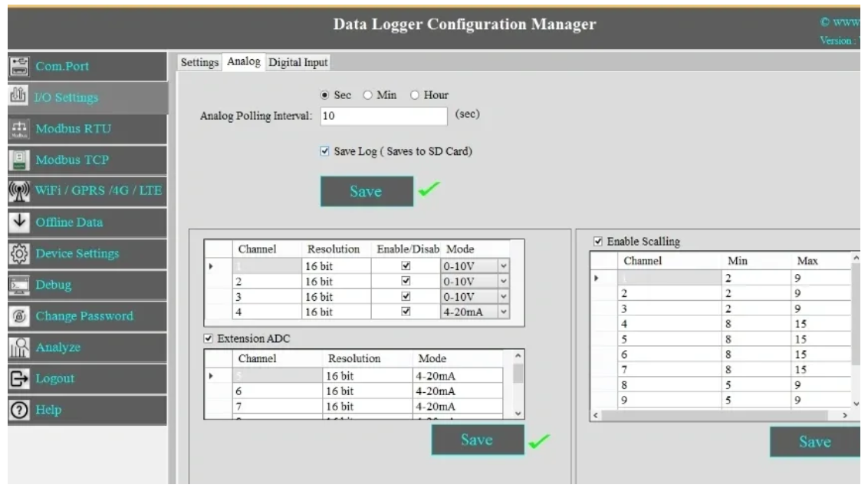
Task: Click the Com.Port sidebar icon
Action: pos(17,66)
